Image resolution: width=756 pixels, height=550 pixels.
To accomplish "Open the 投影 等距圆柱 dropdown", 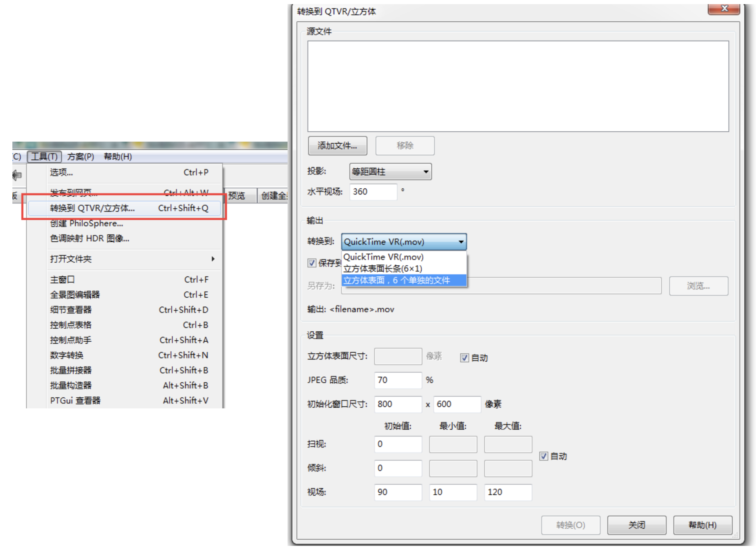I will point(390,171).
